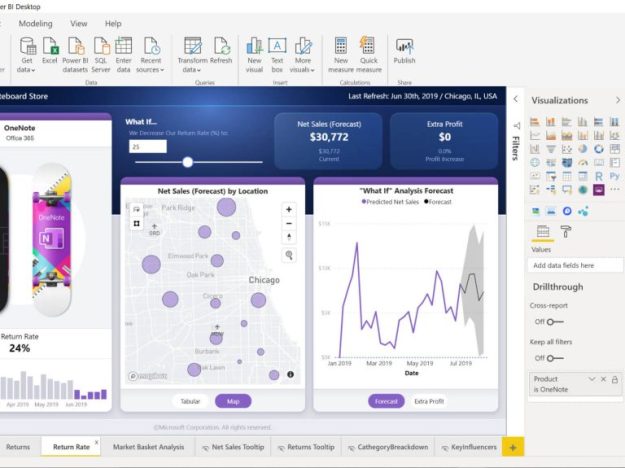Viewport: 625px width, 468px height.
Task: Toggle the Cross-report drillthrough switch
Action: pos(548,322)
